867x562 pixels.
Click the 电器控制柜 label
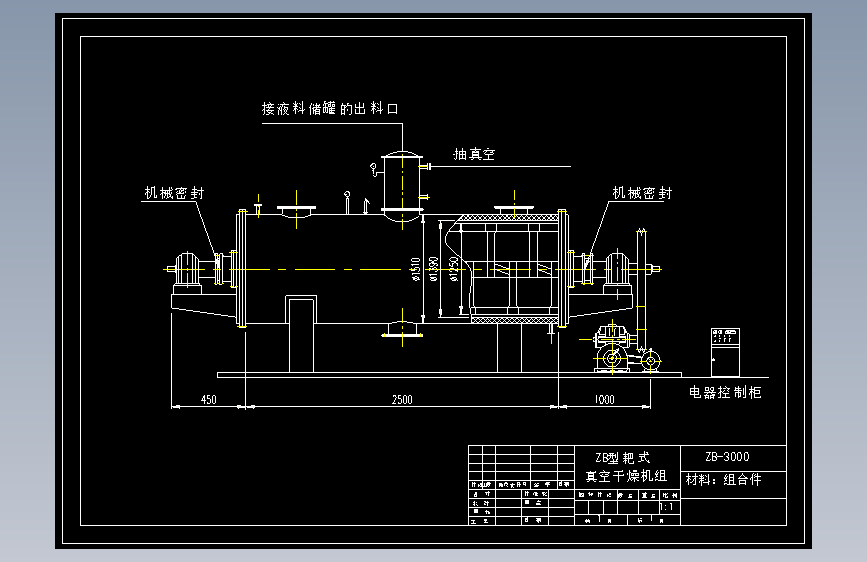point(725,392)
